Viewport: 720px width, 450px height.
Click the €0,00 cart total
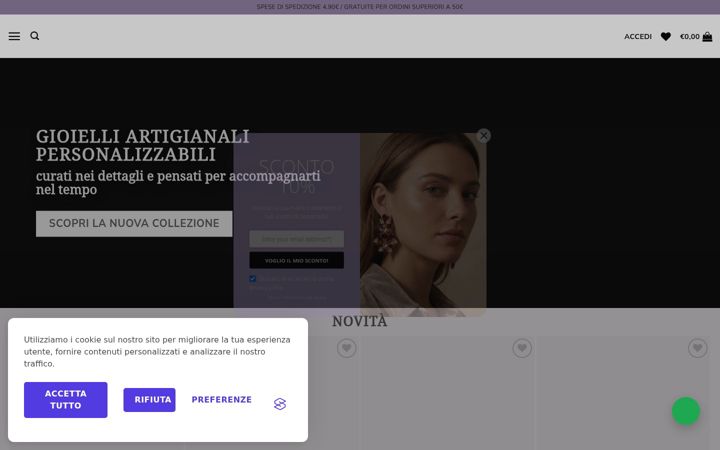tap(690, 36)
